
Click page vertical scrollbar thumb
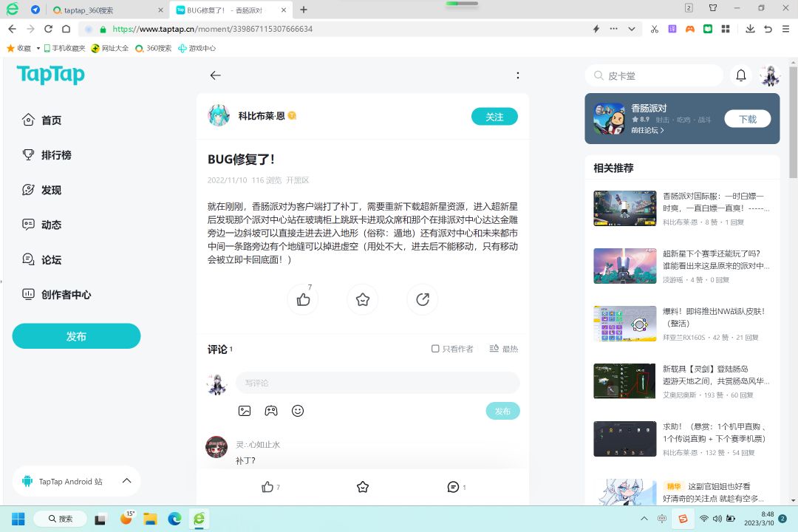click(794, 122)
